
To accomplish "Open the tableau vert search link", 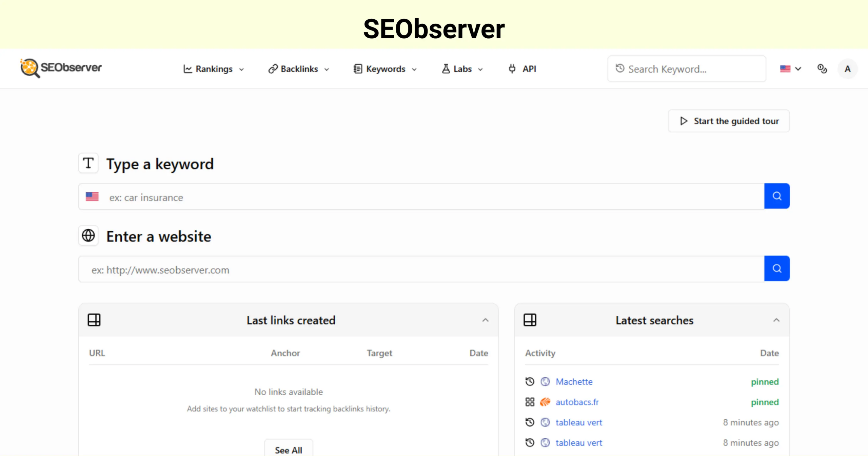I will pos(578,422).
